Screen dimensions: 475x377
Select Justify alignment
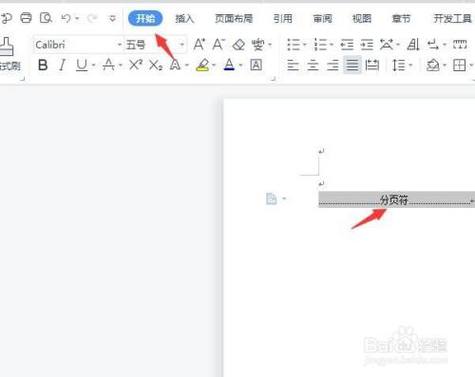click(x=352, y=65)
